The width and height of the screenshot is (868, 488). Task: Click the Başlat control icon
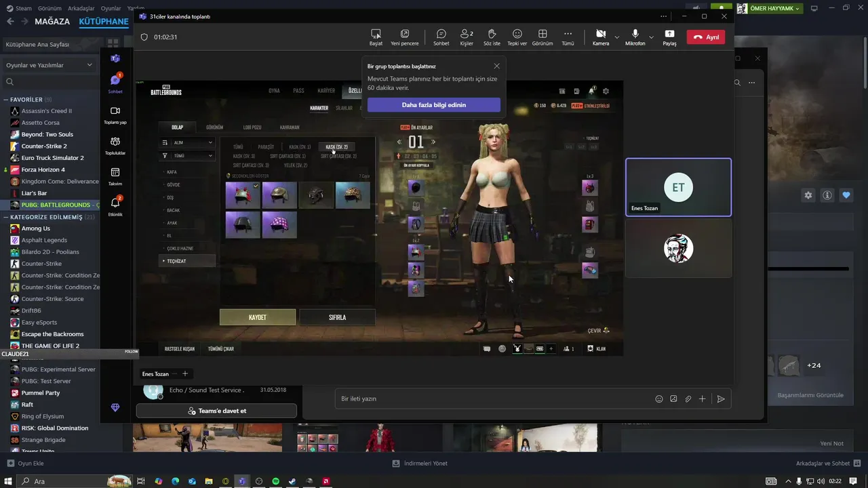(376, 37)
